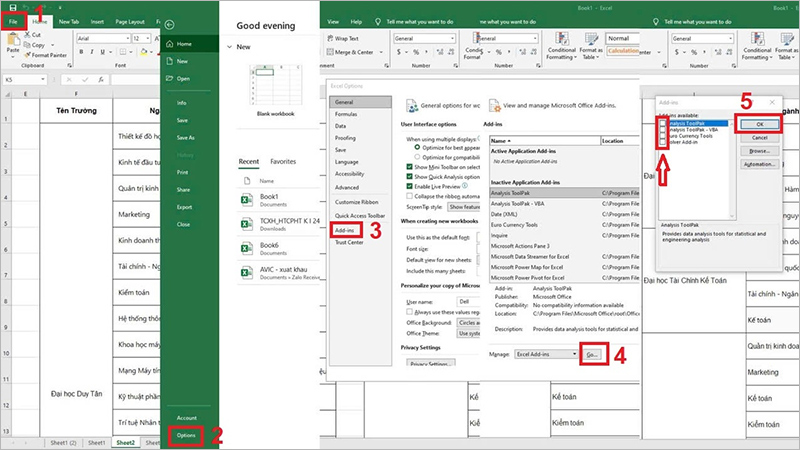Click the Go... button
Viewport: 800px width, 450px height.
click(x=592, y=354)
